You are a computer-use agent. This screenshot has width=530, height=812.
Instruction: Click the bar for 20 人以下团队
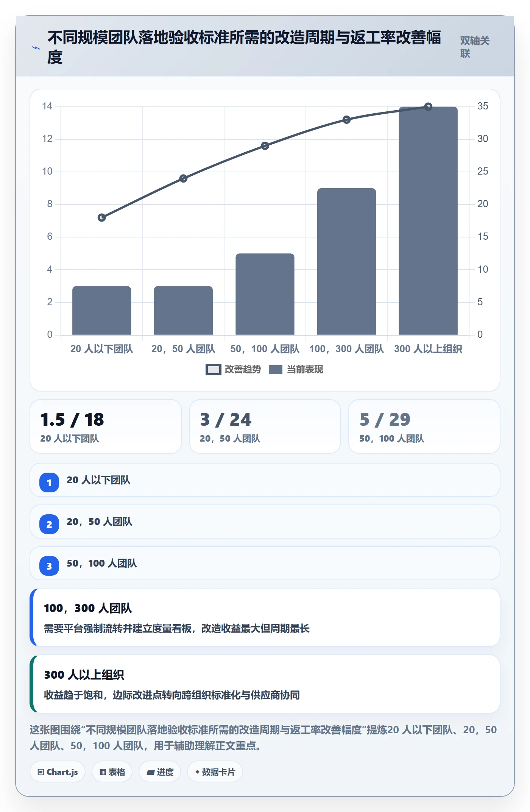[x=102, y=311]
